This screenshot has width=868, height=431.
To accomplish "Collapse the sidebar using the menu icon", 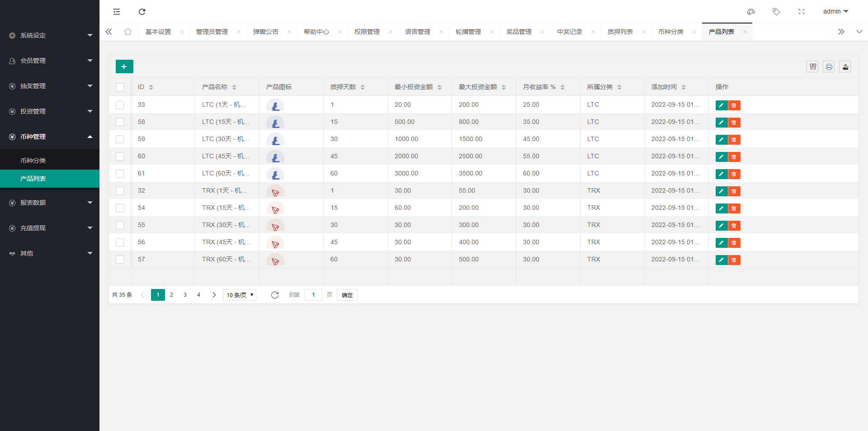I will (x=117, y=11).
